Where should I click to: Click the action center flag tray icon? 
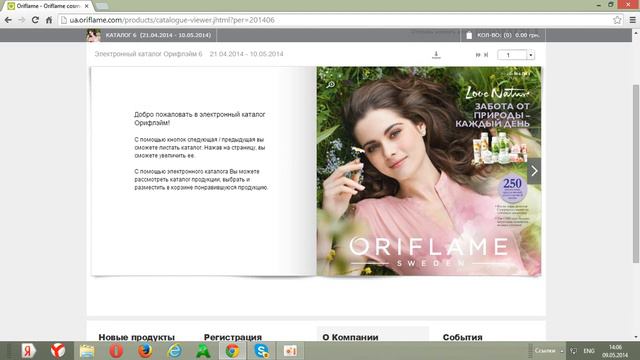pyautogui.click(x=573, y=351)
